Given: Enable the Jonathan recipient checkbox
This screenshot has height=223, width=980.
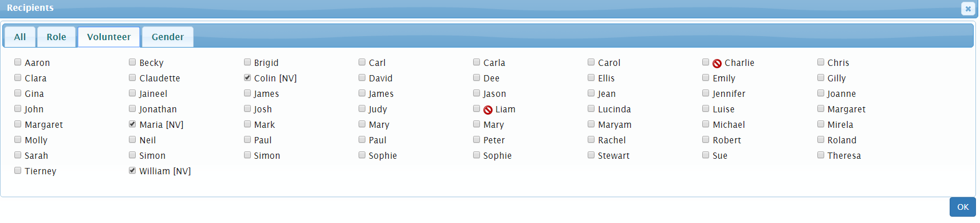Looking at the screenshot, I should point(132,108).
